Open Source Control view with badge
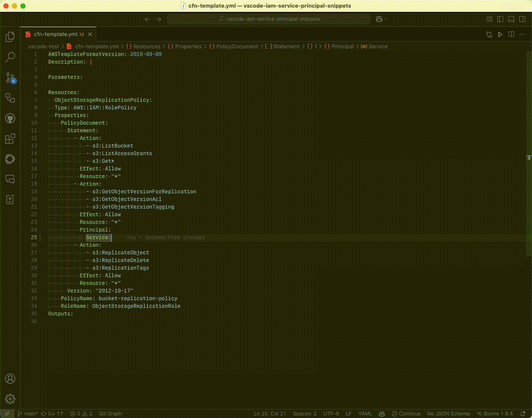The image size is (532, 418). (10, 78)
